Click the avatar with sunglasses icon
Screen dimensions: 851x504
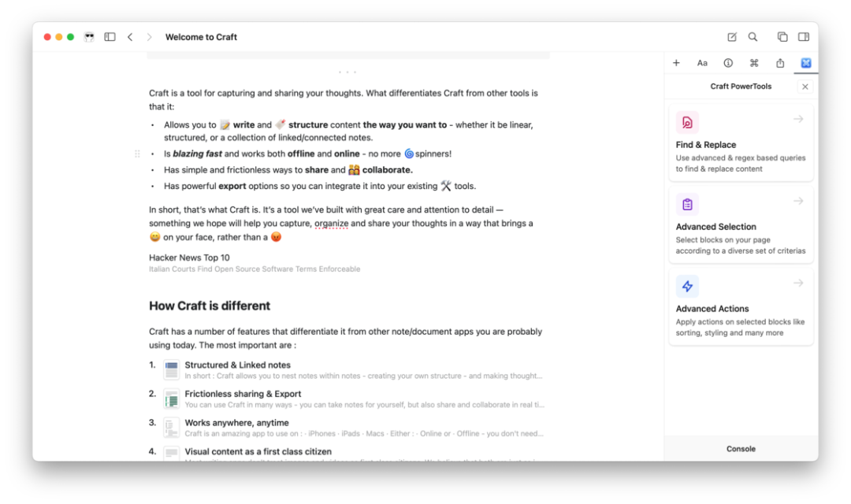point(89,37)
